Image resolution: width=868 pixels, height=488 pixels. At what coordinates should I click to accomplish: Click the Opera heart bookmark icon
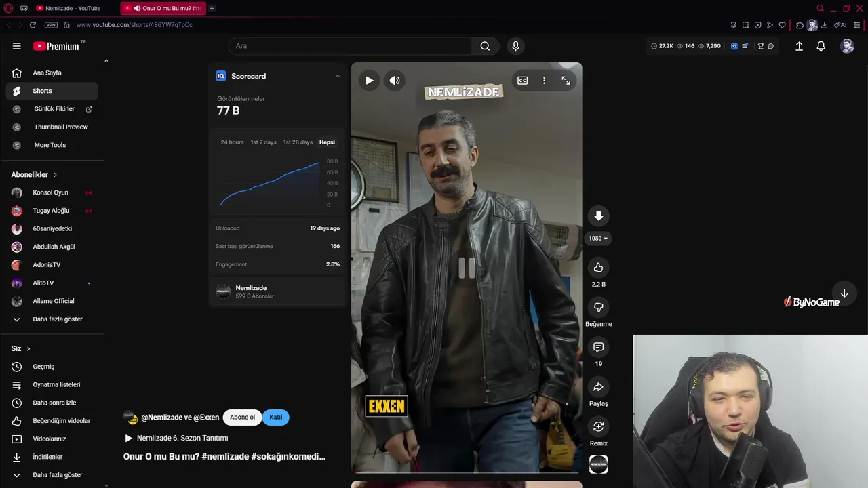782,25
